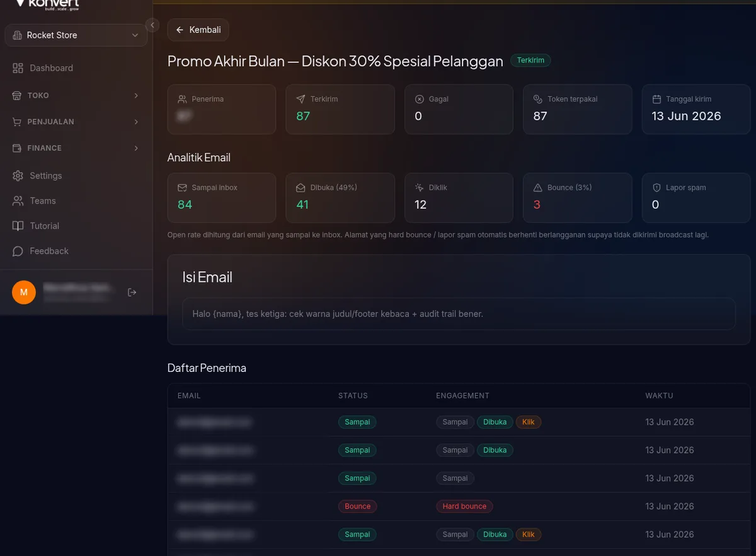Click the Terkirim status badge by the title
Screen dimensions: 756x556
(x=530, y=61)
